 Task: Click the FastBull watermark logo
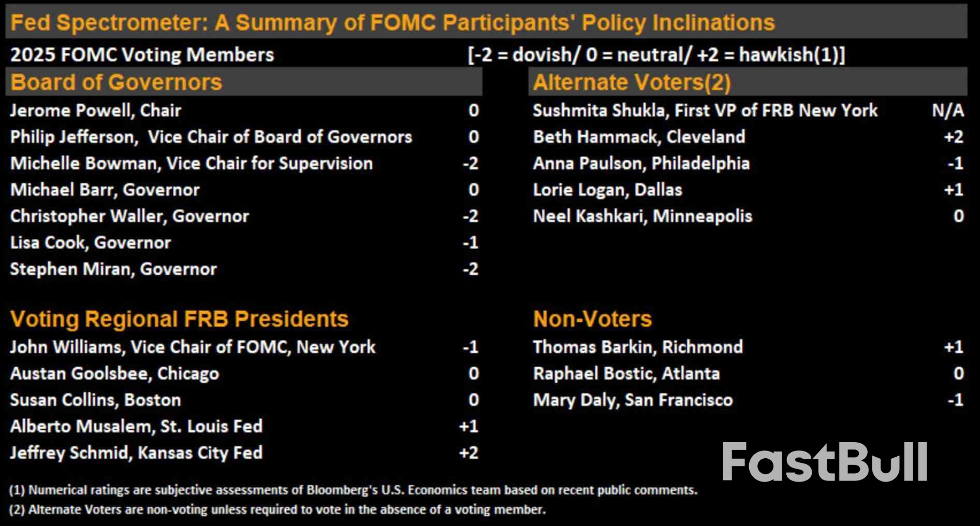pyautogui.click(x=824, y=462)
